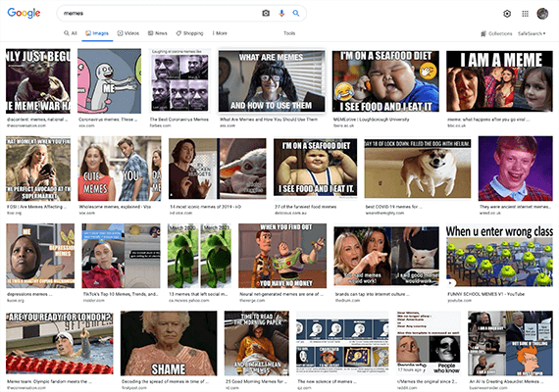Open the helium-filled dog meme
Screen dimensions: 559x392
(418, 169)
